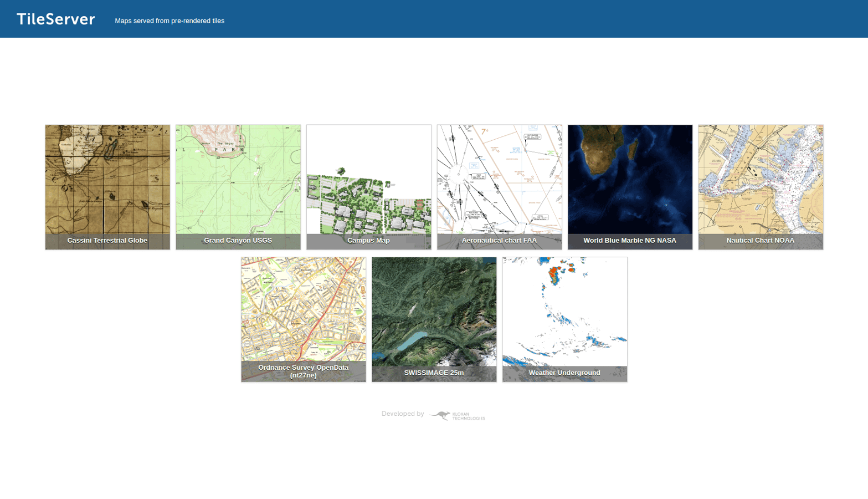
Task: Open the World Blue Marble NG NASA preview
Action: [x=629, y=177]
